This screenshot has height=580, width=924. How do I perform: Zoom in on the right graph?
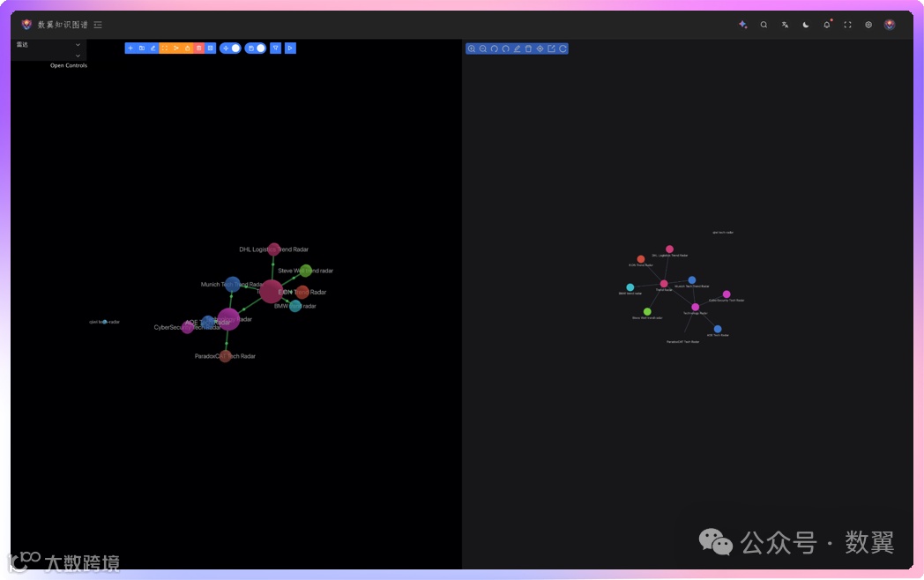click(x=472, y=49)
